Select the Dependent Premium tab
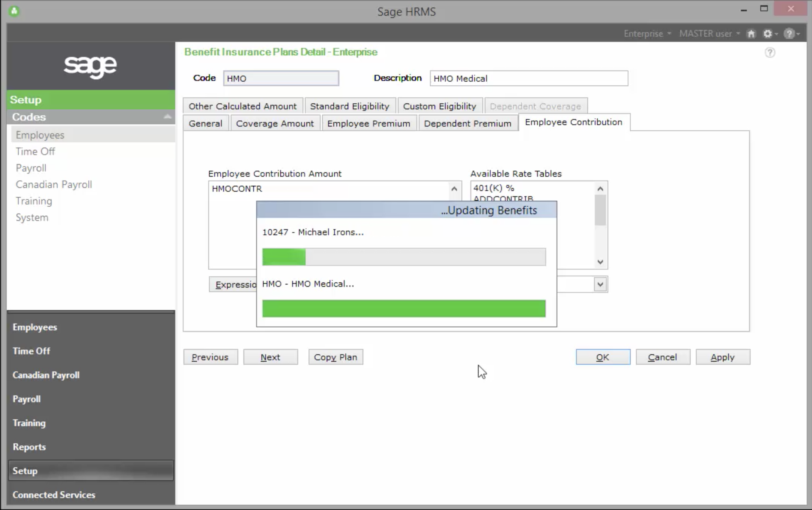The height and width of the screenshot is (510, 812). pos(467,123)
